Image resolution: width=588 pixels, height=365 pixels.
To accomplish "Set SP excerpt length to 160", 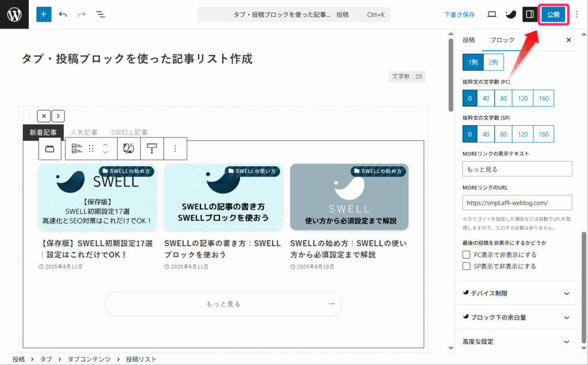I will pos(543,134).
